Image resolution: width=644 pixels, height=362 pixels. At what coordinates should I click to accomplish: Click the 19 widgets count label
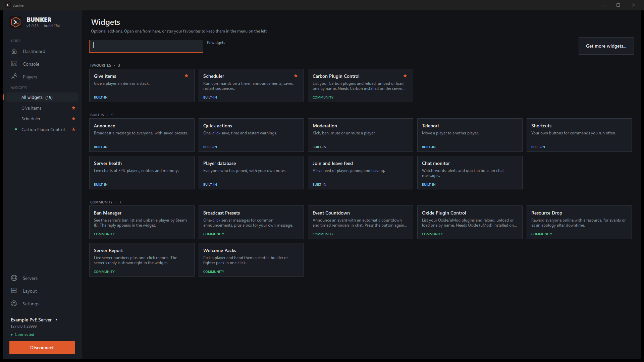click(x=216, y=43)
